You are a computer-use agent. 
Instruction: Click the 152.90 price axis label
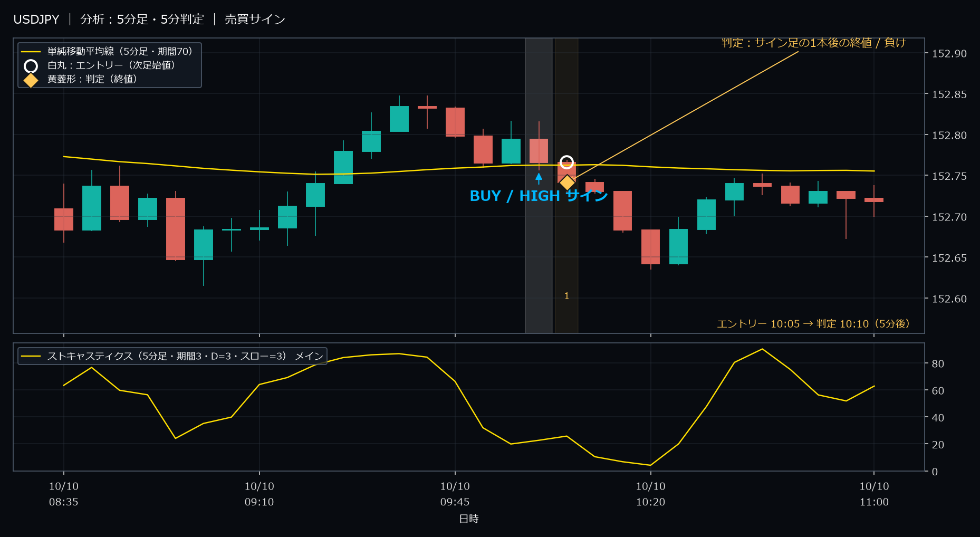(949, 53)
